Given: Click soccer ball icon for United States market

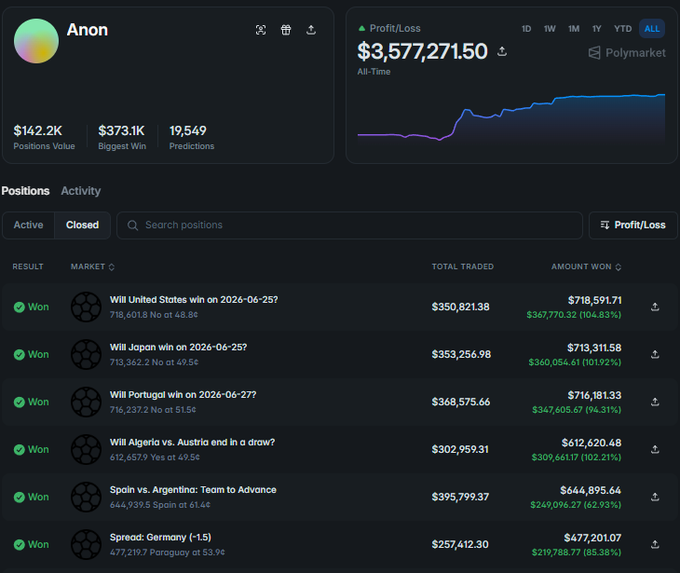Looking at the screenshot, I should pyautogui.click(x=86, y=307).
